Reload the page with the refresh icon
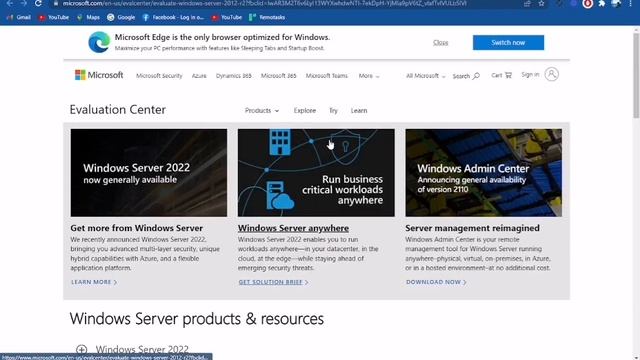 pos(38,3)
